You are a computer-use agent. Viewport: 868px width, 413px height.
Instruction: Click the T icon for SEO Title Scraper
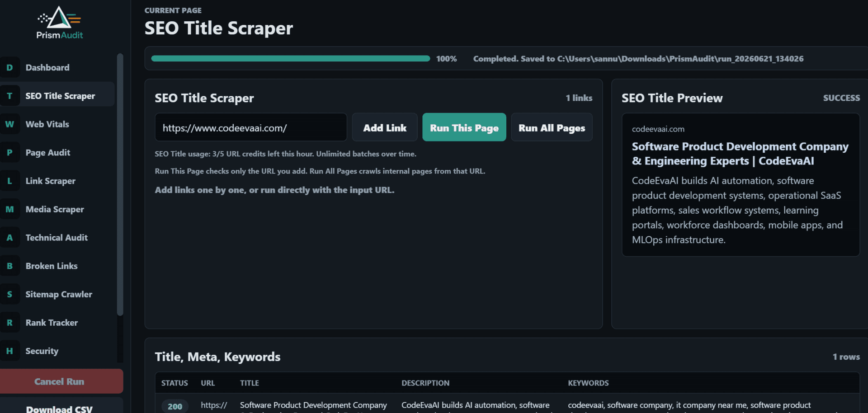[x=9, y=96]
